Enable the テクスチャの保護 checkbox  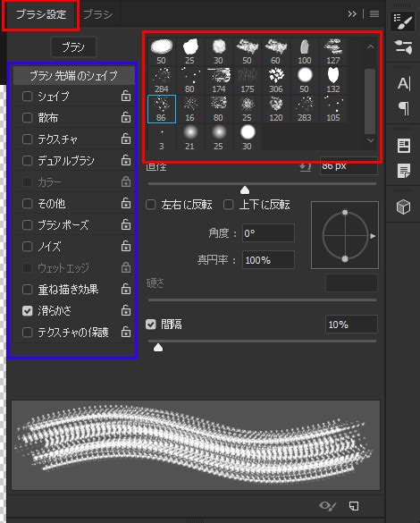[x=27, y=333]
